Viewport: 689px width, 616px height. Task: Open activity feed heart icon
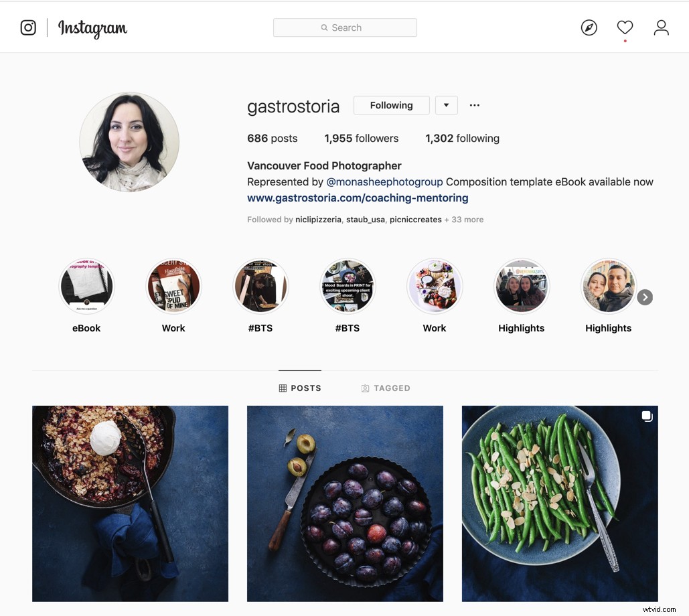(625, 27)
